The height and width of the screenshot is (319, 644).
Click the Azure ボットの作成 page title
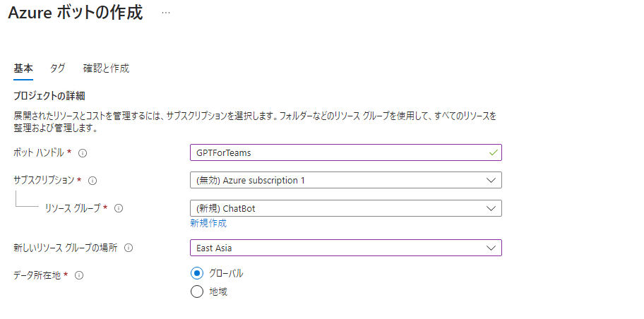coord(76,13)
